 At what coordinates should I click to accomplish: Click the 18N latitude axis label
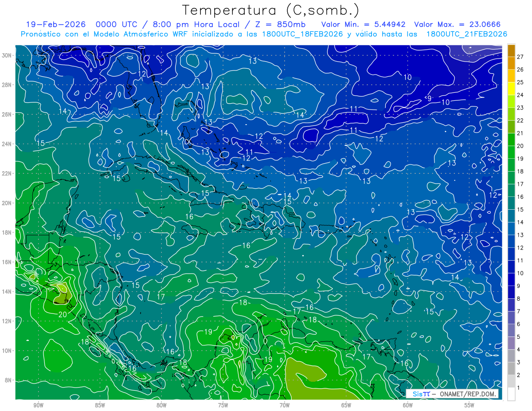[x=6, y=232]
